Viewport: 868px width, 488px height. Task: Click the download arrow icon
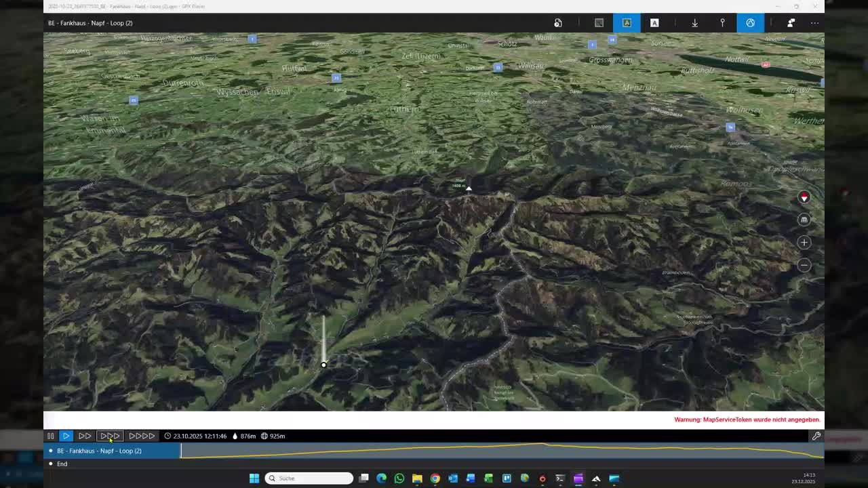tap(694, 23)
